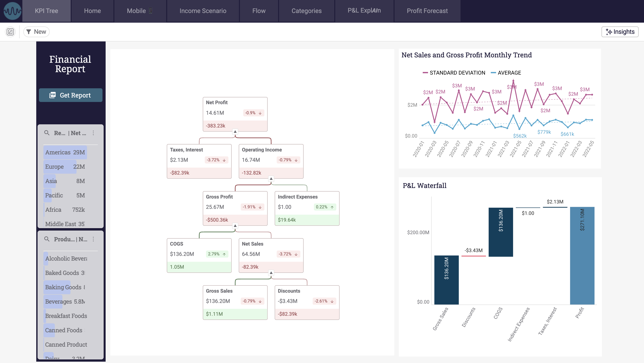Toggle AVERAGE legend series

tap(506, 73)
